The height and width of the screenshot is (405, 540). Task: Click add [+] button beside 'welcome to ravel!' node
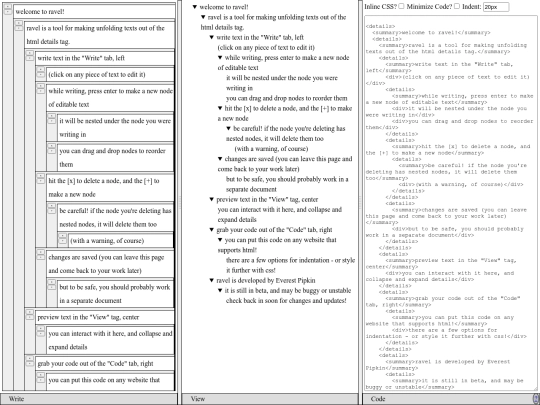pyautogui.click(x=8, y=12)
